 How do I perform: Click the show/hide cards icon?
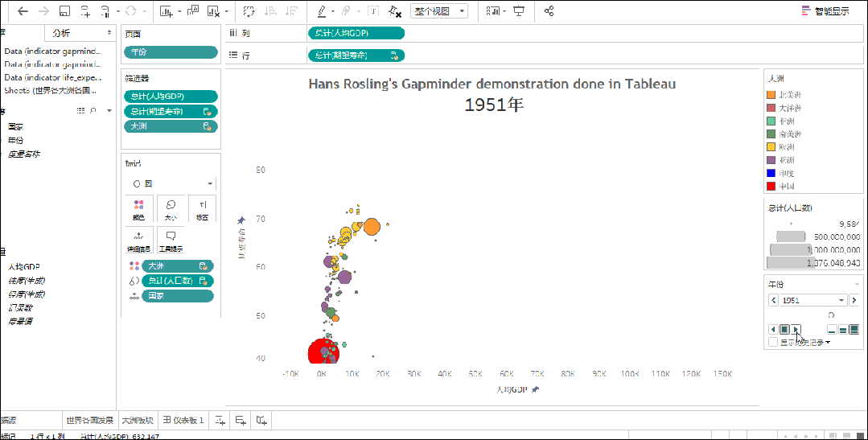(492, 11)
